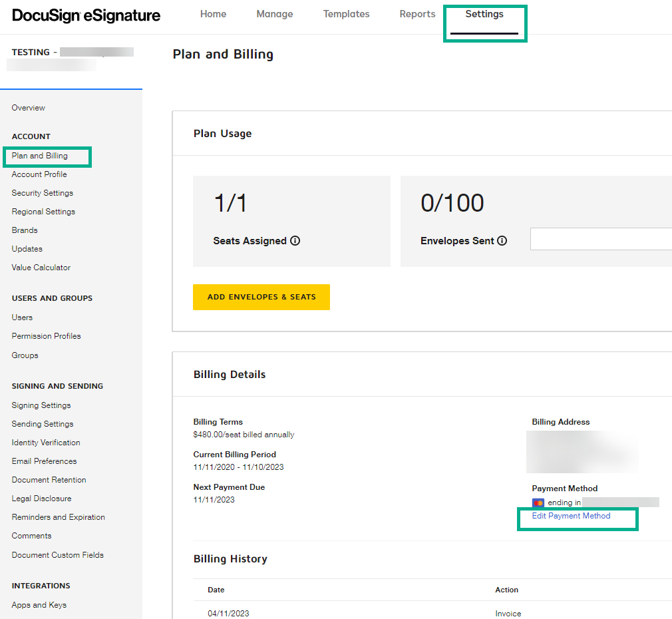Open Security Settings in sidebar

coord(43,193)
